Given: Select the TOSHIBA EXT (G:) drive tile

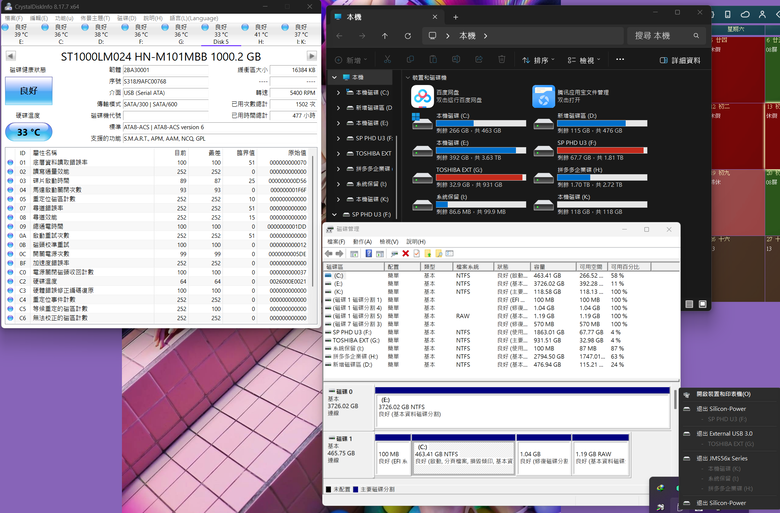Looking at the screenshot, I should coord(469,177).
